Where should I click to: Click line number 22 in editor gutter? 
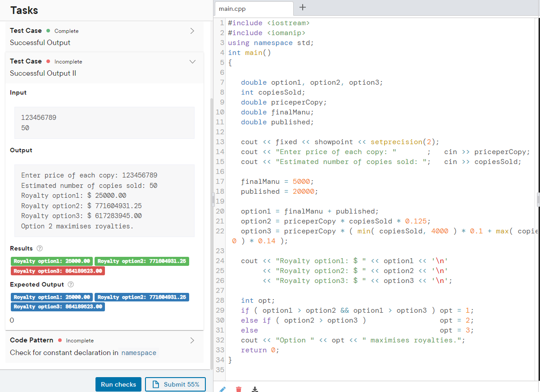click(220, 231)
